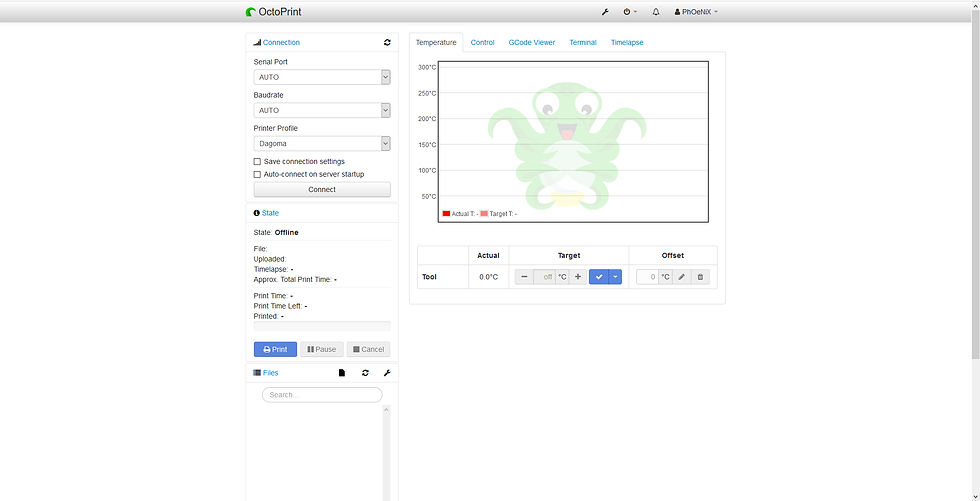Screen dimensions: 980x501
Task: Open the system power menu icon
Action: pos(630,12)
